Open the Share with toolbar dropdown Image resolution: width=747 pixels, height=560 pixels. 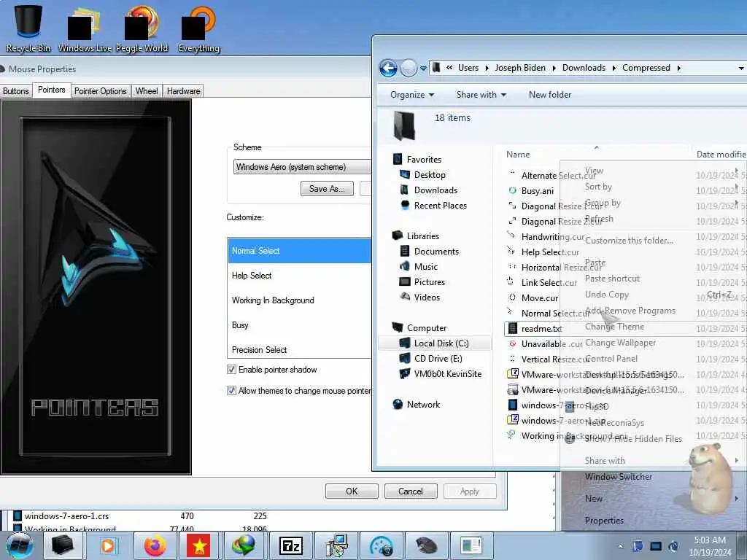coord(481,95)
